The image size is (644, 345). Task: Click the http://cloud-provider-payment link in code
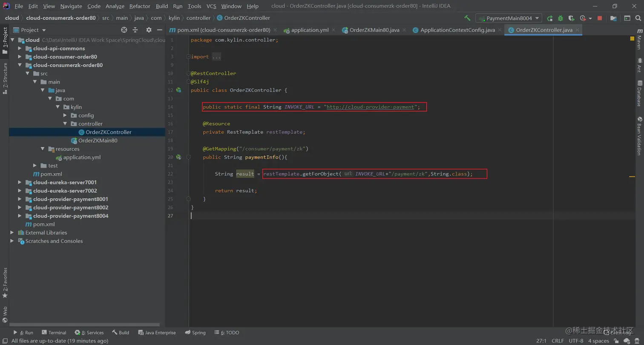click(x=370, y=107)
